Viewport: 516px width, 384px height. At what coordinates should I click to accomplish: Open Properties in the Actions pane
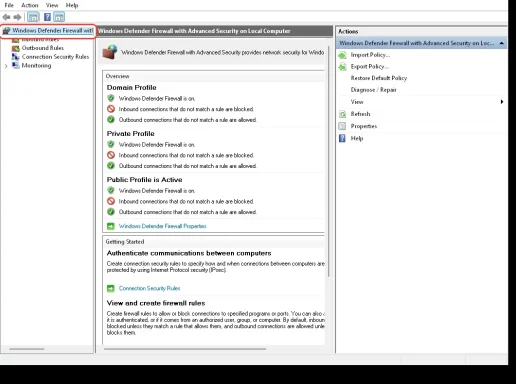tap(364, 126)
